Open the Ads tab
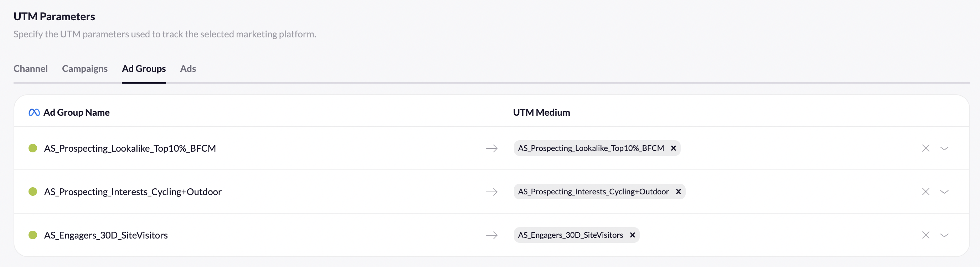Screen dimensions: 980x267 click(188, 69)
